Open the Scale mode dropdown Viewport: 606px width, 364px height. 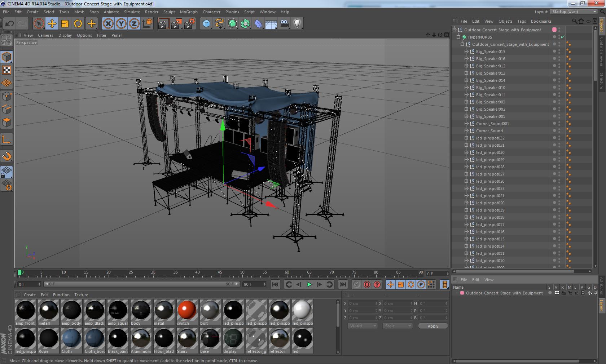coord(397,326)
